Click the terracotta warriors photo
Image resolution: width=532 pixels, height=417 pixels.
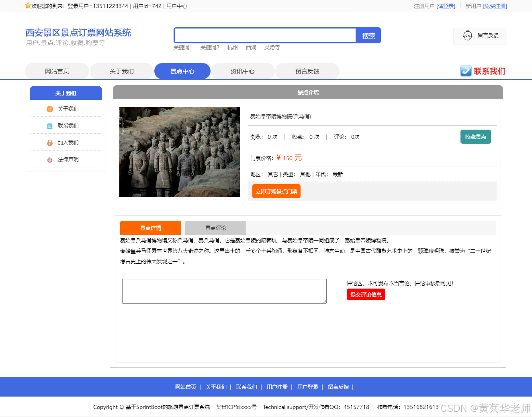tap(179, 152)
